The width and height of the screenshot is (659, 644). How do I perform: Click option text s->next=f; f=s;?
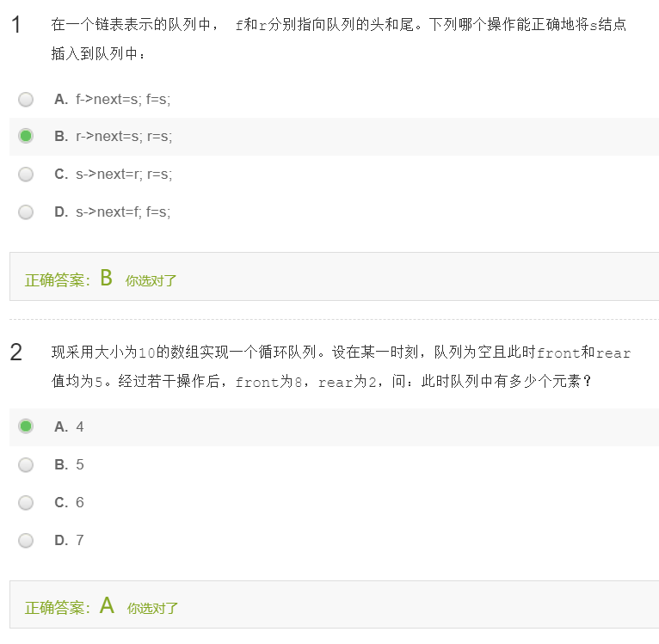pos(123,212)
